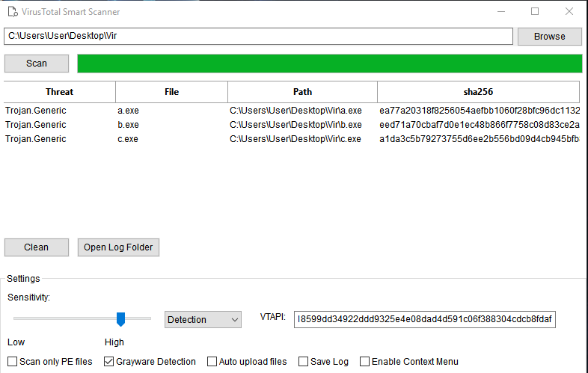This screenshot has height=373, width=588.
Task: Start scanning with the Scan button
Action: [37, 64]
